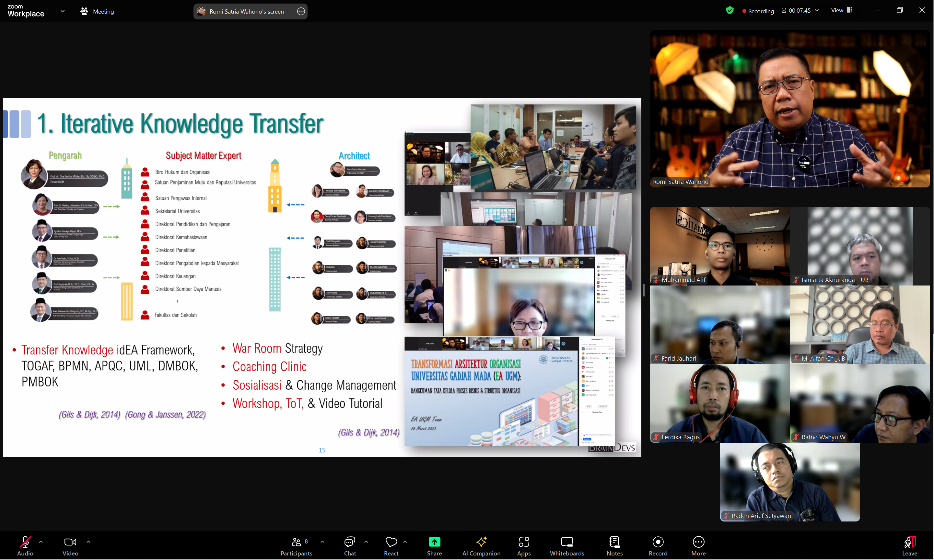This screenshot has height=560, width=934.
Task: Open Whiteboards from the toolbar
Action: coord(566,542)
